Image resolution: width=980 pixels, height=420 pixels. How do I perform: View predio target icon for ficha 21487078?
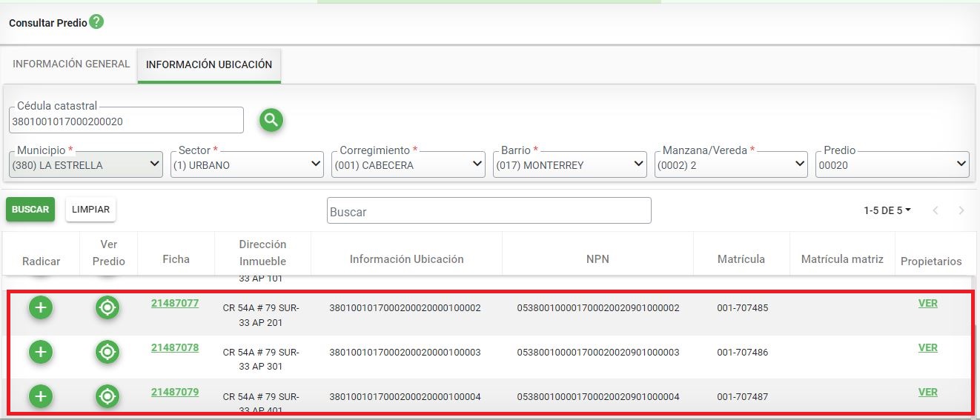(107, 352)
